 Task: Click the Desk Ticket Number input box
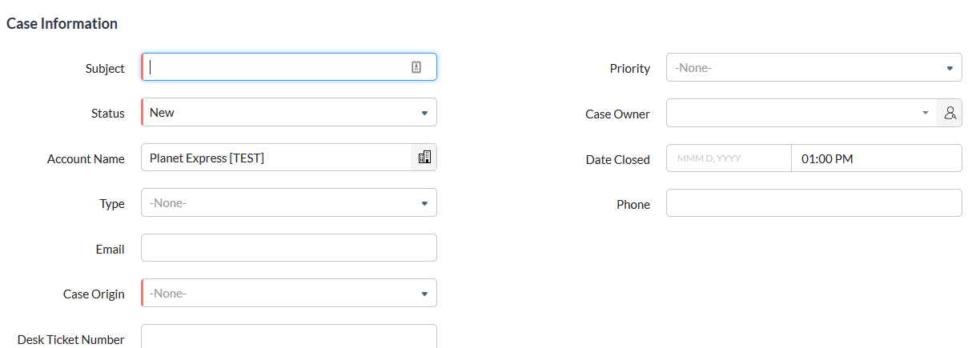coord(288,337)
